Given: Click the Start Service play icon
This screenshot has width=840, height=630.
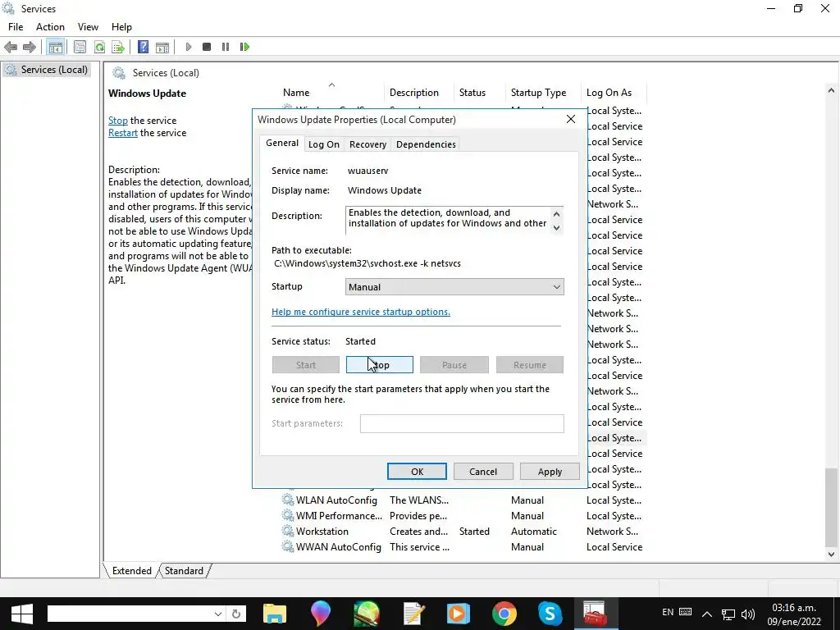Looking at the screenshot, I should pos(189,47).
